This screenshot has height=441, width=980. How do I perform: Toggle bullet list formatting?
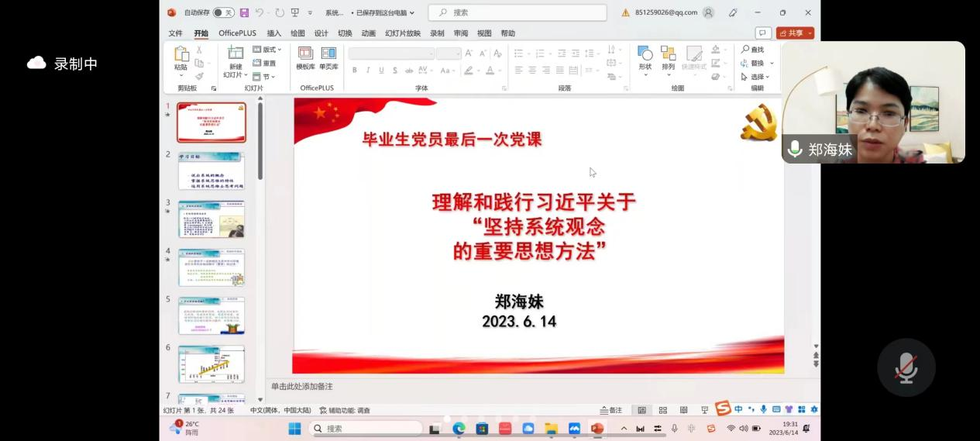[518, 53]
